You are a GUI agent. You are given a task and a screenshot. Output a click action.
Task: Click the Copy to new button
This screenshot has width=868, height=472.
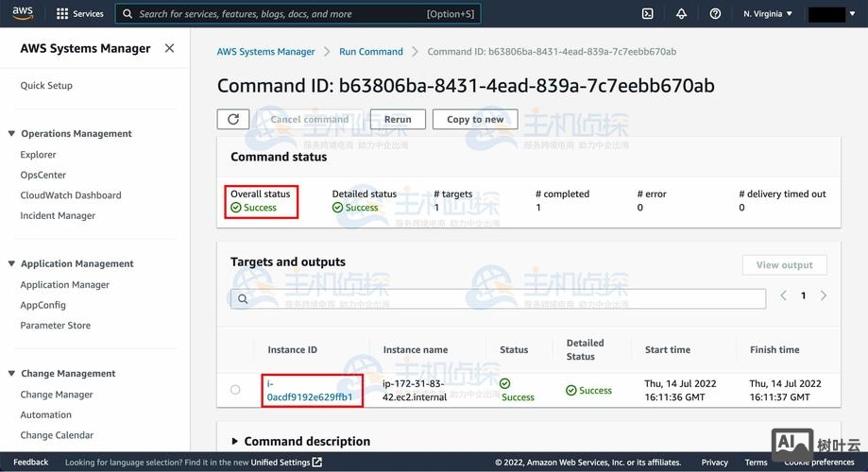tap(475, 119)
